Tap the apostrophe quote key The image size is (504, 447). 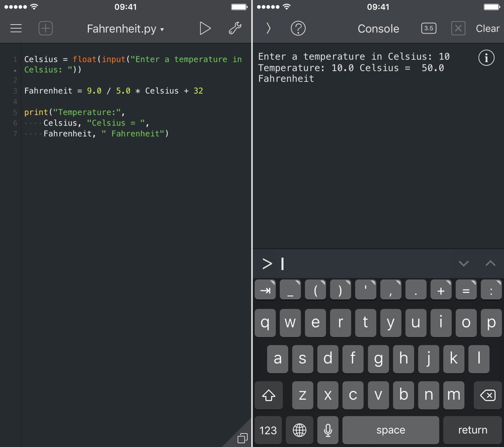pyautogui.click(x=366, y=290)
